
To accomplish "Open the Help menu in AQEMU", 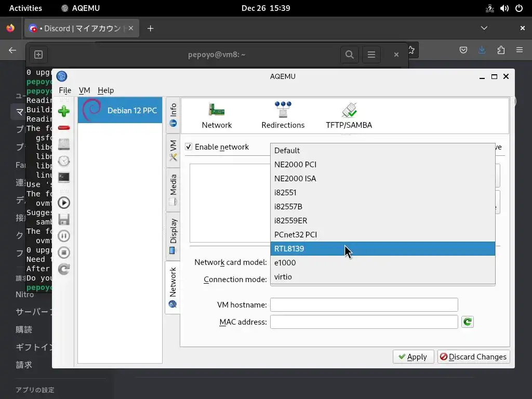I will 106,90.
